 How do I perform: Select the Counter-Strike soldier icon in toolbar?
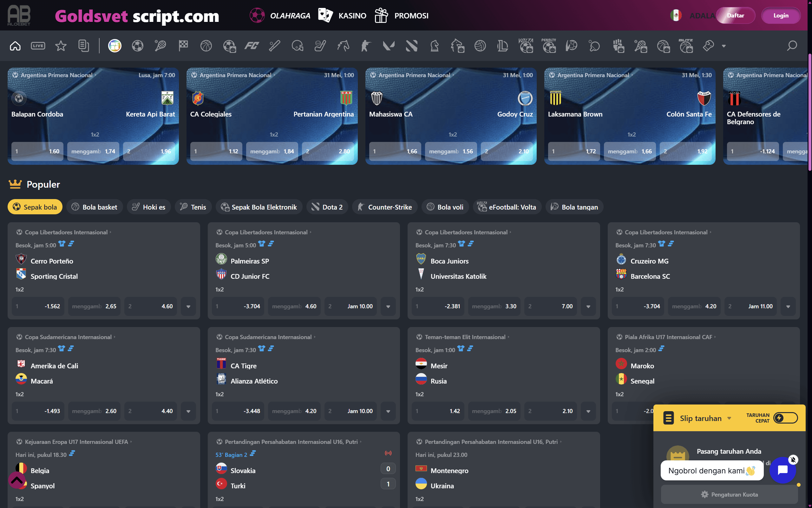click(366, 46)
